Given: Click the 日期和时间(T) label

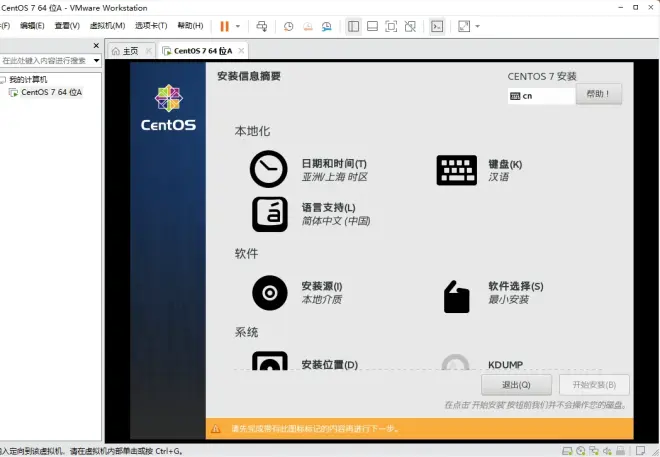Looking at the screenshot, I should pos(334,163).
